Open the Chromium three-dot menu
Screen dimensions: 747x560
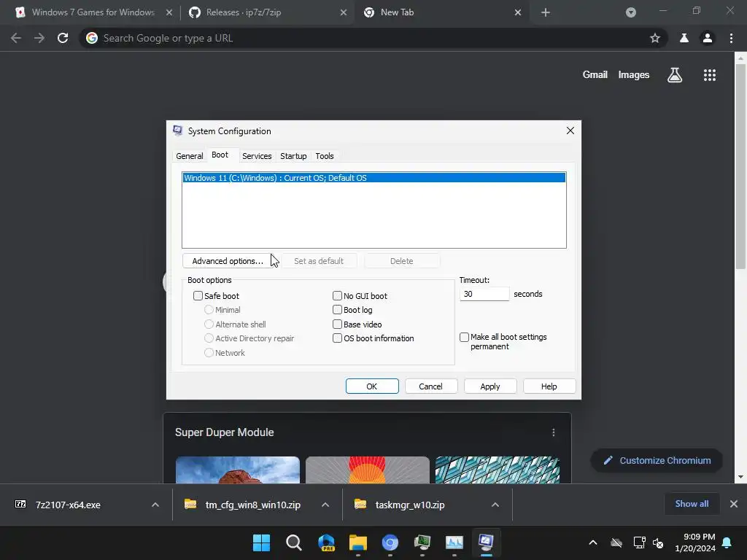[x=731, y=38]
